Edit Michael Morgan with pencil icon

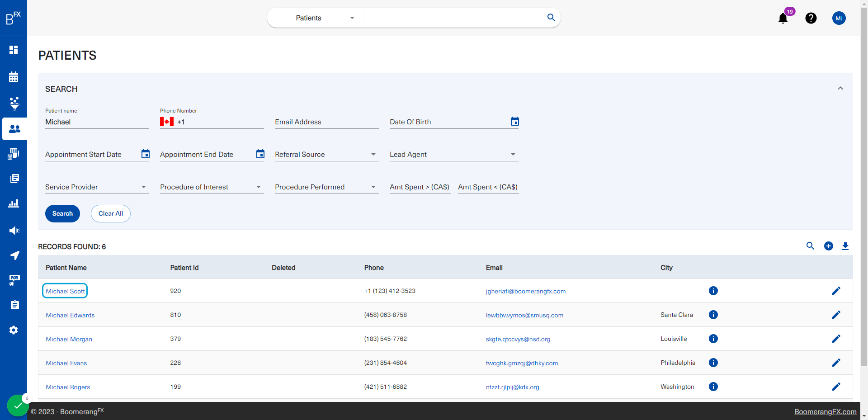[x=836, y=339]
